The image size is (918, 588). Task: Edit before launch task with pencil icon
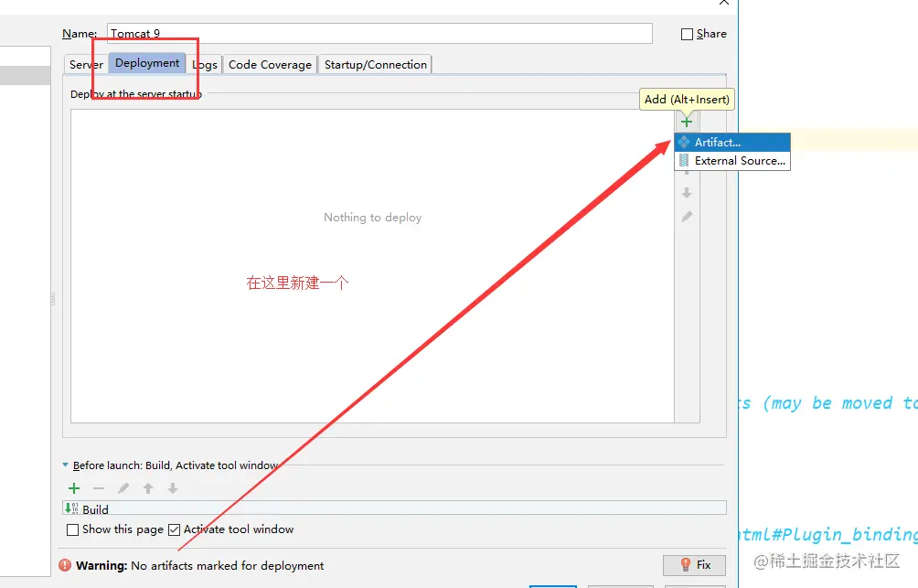123,488
